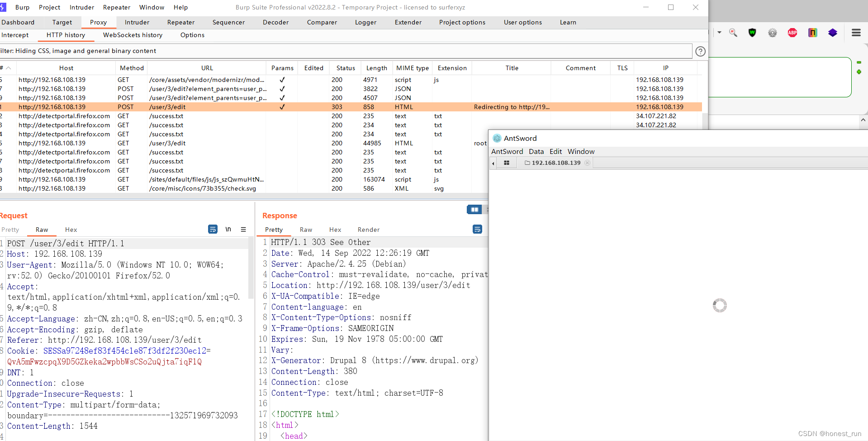
Task: Switch to the Target tab
Action: click(x=62, y=22)
